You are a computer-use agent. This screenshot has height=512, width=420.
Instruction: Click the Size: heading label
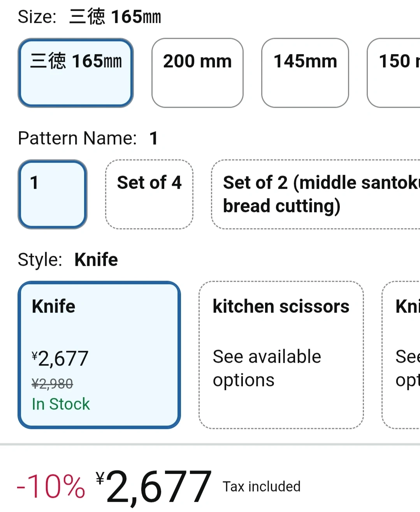(37, 17)
